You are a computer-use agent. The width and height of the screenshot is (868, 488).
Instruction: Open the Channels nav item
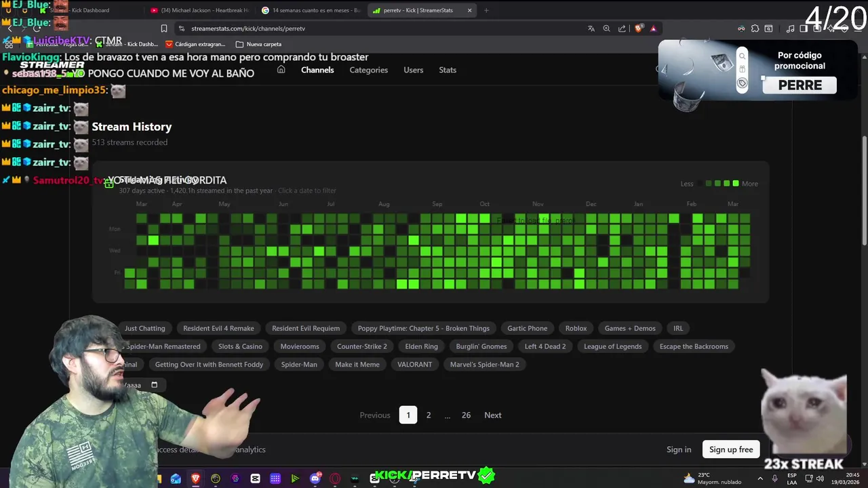(317, 70)
